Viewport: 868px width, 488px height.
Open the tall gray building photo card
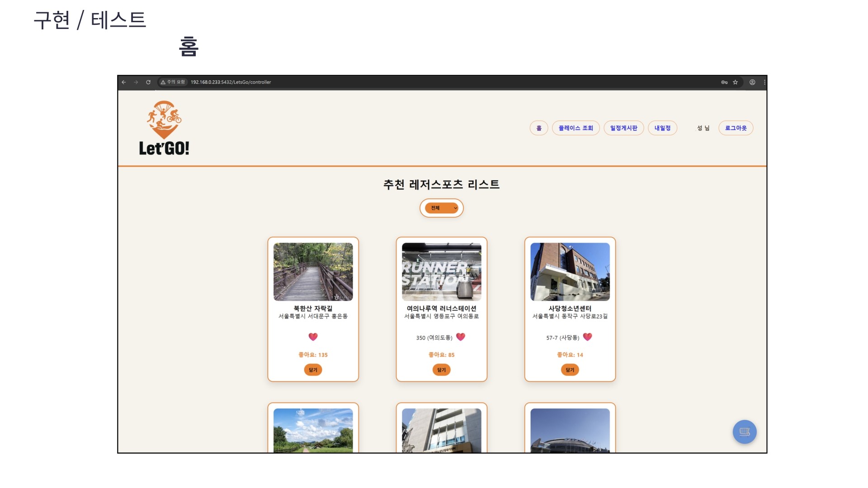pyautogui.click(x=442, y=430)
